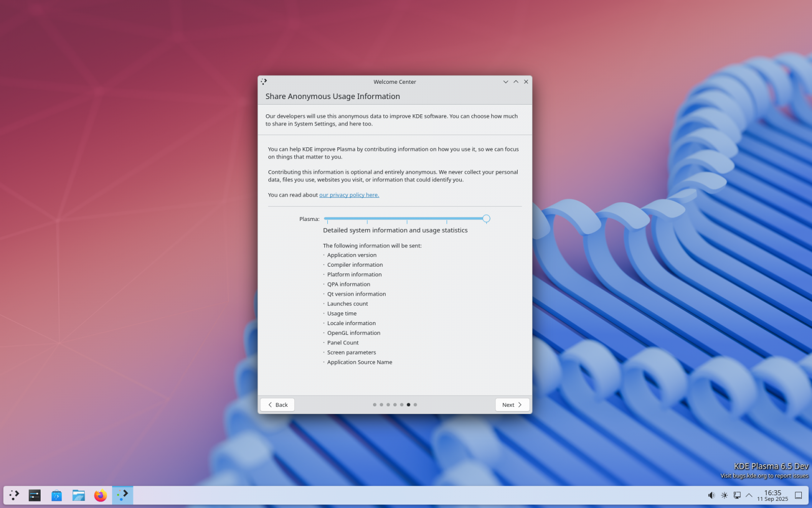Go to the Next page
Image resolution: width=812 pixels, height=508 pixels.
click(x=512, y=405)
